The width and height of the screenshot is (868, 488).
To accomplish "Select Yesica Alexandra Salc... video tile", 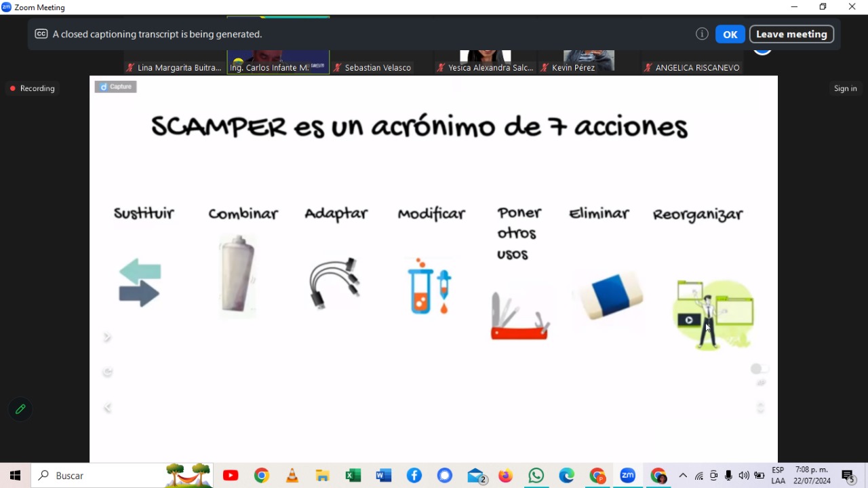I will pyautogui.click(x=485, y=62).
